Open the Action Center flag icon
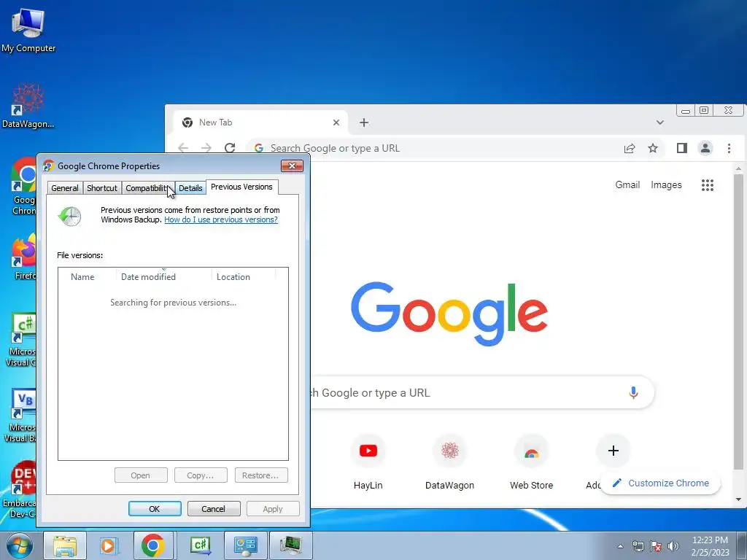This screenshot has height=560, width=747. pos(656,546)
